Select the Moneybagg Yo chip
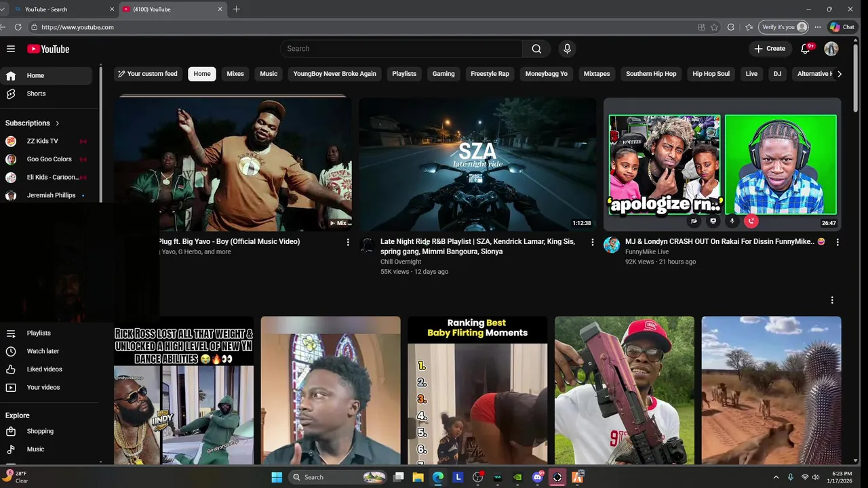This screenshot has width=868, height=488. tap(547, 74)
